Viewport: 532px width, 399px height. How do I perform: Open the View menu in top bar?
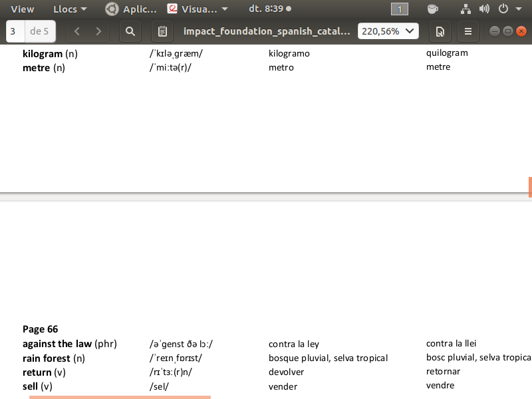coord(23,9)
